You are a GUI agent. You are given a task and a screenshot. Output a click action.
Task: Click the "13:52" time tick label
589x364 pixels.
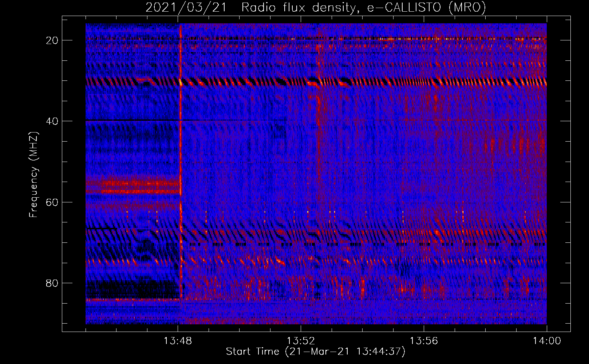(x=301, y=341)
